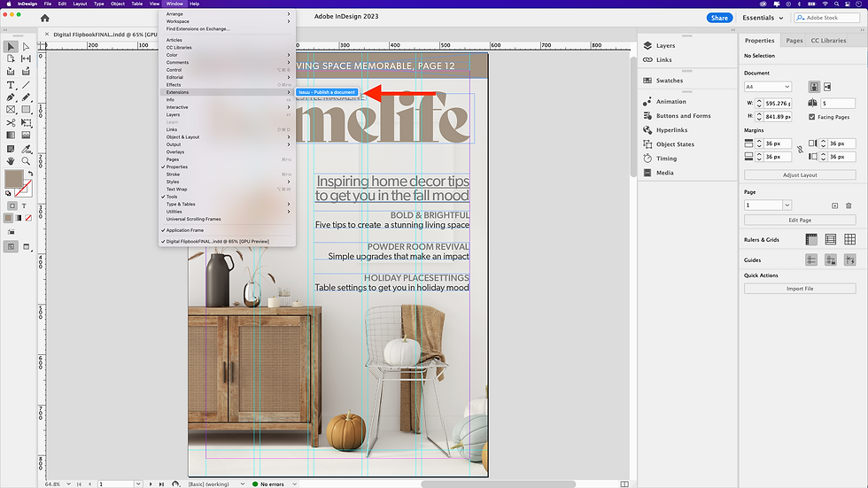Toggle lock guides icon
The image size is (868, 488).
pyautogui.click(x=831, y=260)
